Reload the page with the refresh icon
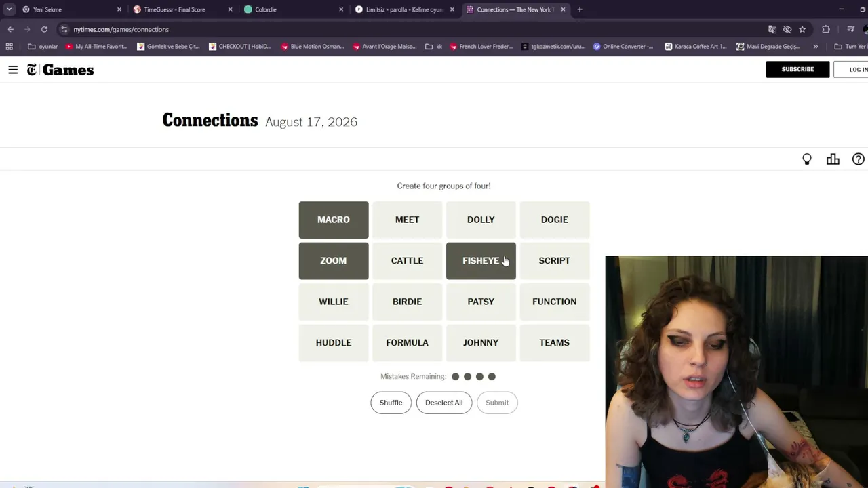 point(44,29)
